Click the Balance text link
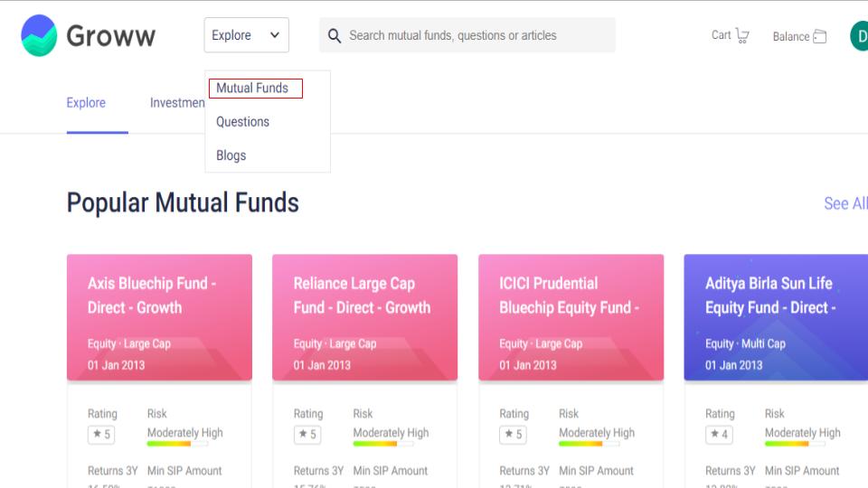This screenshot has width=868, height=488. click(791, 36)
